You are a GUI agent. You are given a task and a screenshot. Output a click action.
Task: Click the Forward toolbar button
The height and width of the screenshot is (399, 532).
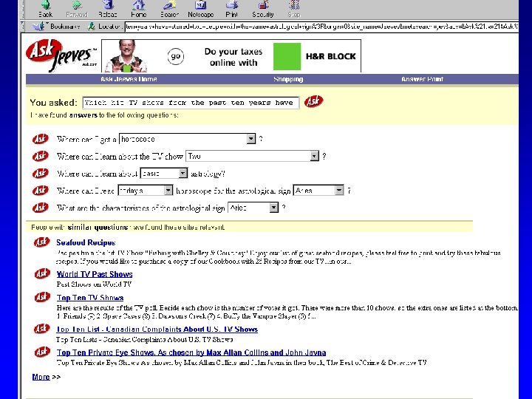[x=77, y=9]
